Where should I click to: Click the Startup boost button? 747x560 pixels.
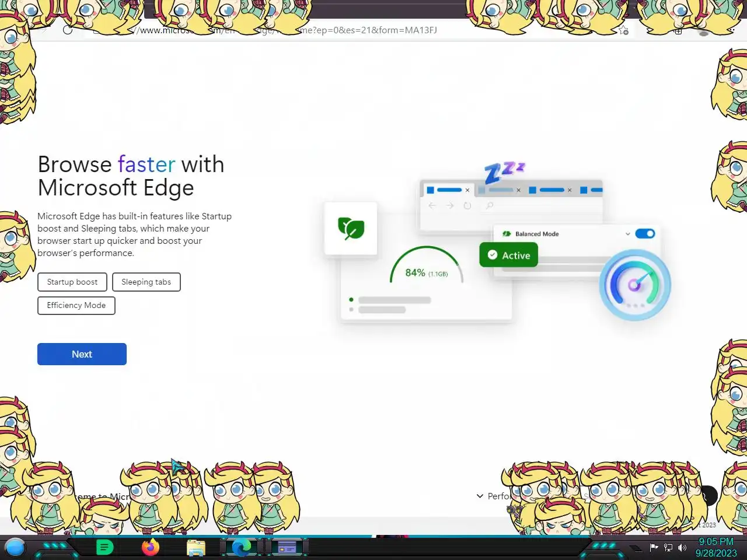pyautogui.click(x=72, y=282)
